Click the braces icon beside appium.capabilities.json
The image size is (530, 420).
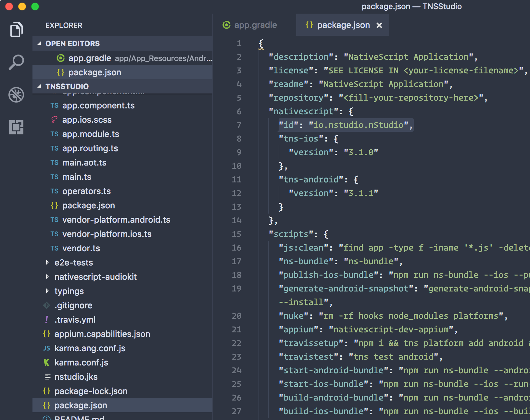tap(46, 334)
